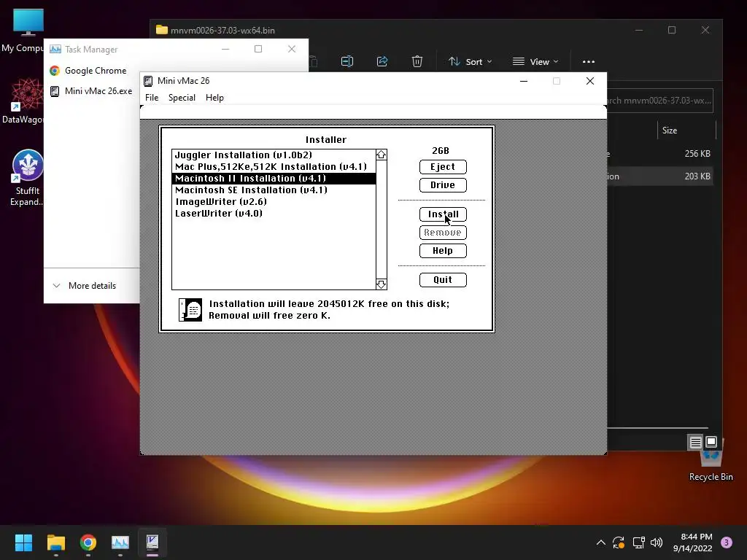
Task: Close the Task Manager window
Action: (x=292, y=49)
